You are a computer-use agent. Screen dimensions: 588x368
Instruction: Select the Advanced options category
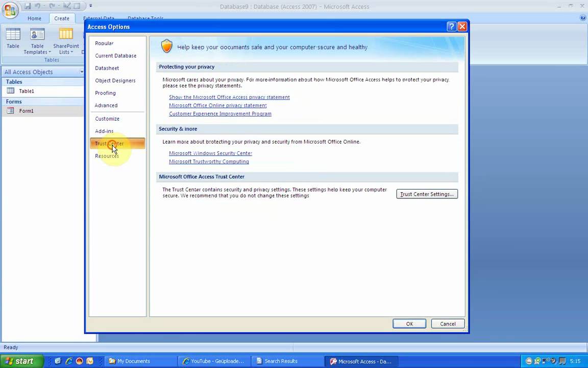pyautogui.click(x=117, y=105)
